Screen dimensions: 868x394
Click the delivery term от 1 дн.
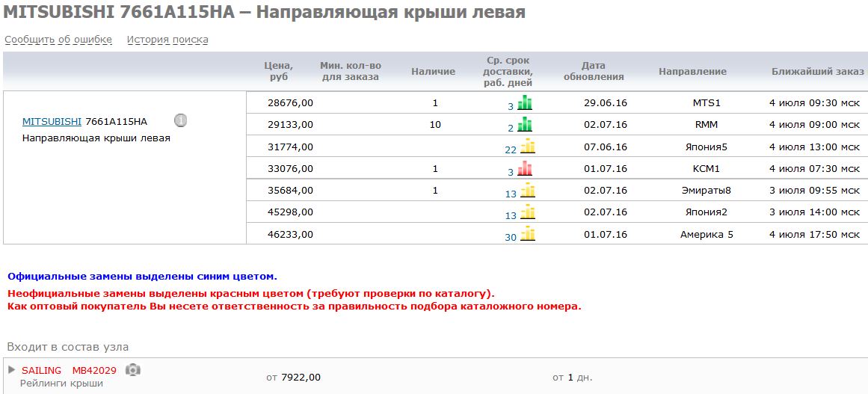tap(573, 378)
